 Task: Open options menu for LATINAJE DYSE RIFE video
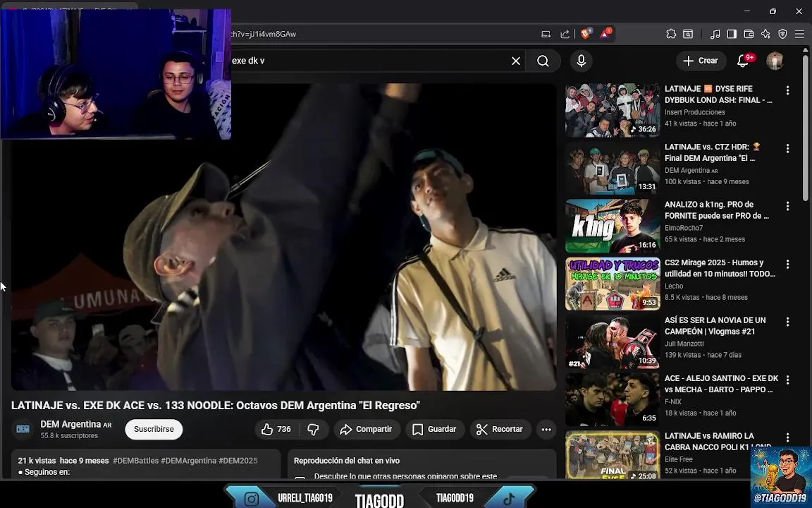[x=787, y=90]
